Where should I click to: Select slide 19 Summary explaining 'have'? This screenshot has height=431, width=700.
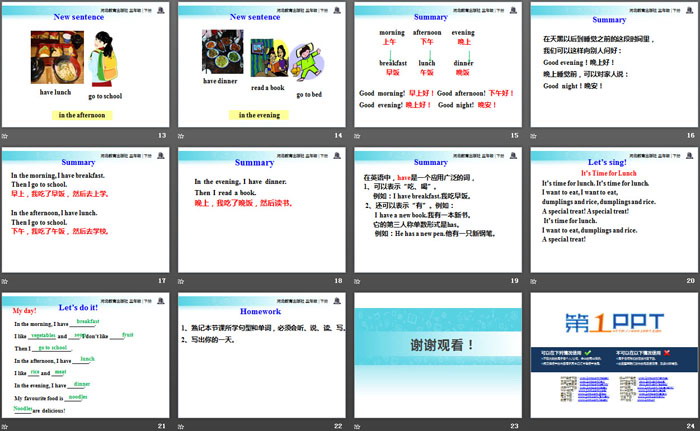point(438,210)
